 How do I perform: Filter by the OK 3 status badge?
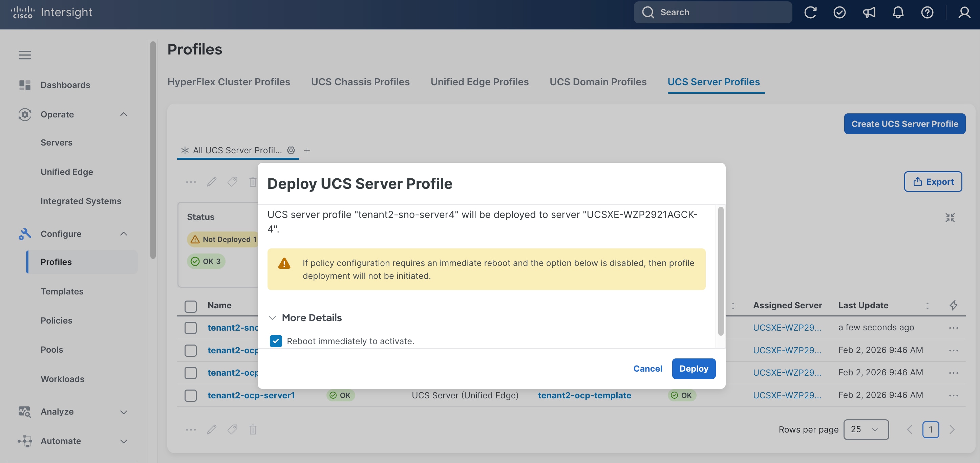pyautogui.click(x=206, y=261)
